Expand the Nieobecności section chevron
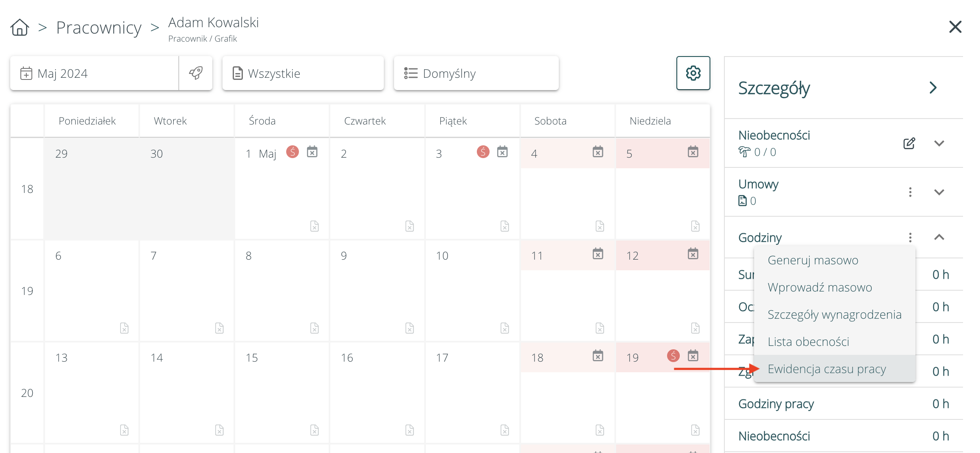This screenshot has height=453, width=980. tap(939, 143)
